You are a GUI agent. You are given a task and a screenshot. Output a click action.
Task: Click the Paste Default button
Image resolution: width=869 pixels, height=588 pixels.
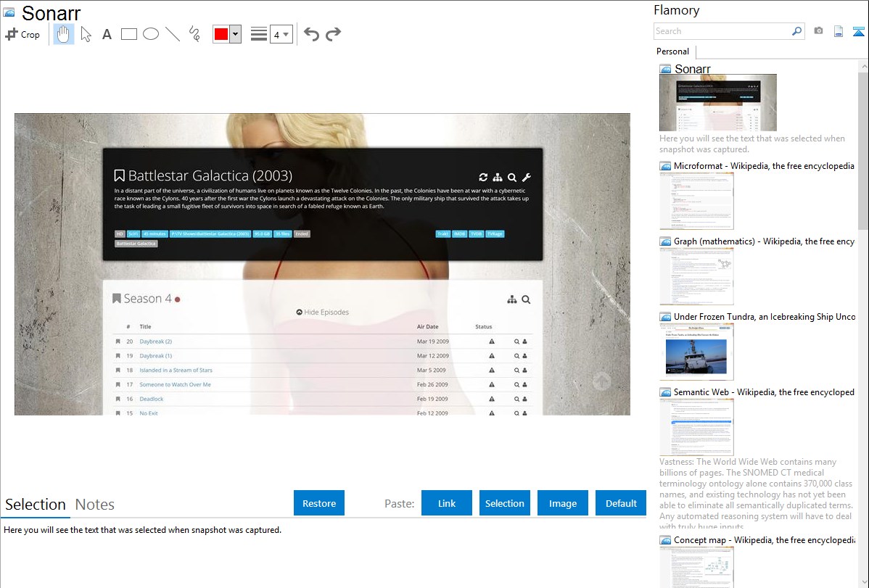click(x=621, y=503)
